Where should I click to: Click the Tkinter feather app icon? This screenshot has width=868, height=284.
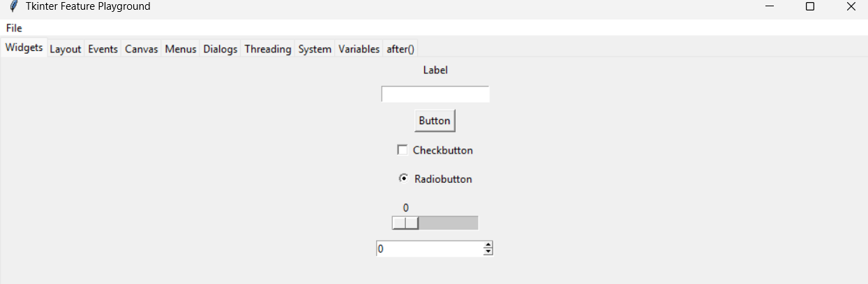[13, 6]
